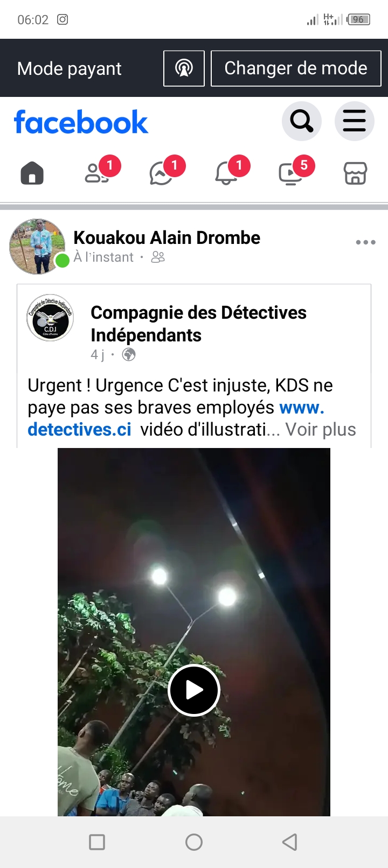Go to the Home feed tab

(32, 173)
